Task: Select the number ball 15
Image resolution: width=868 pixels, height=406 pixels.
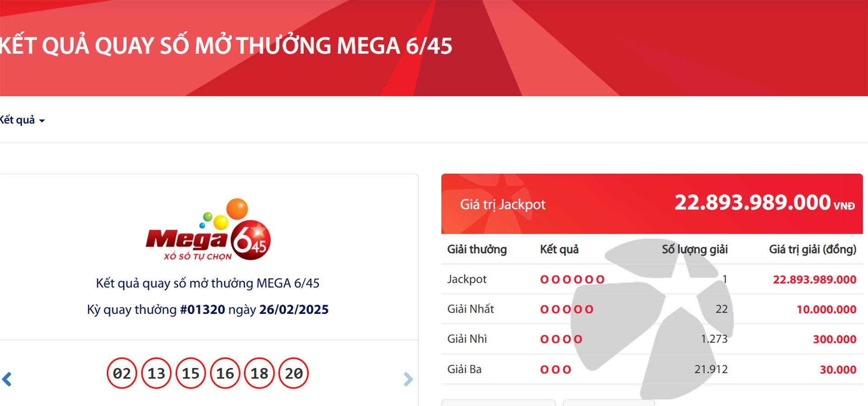Action: point(191,373)
